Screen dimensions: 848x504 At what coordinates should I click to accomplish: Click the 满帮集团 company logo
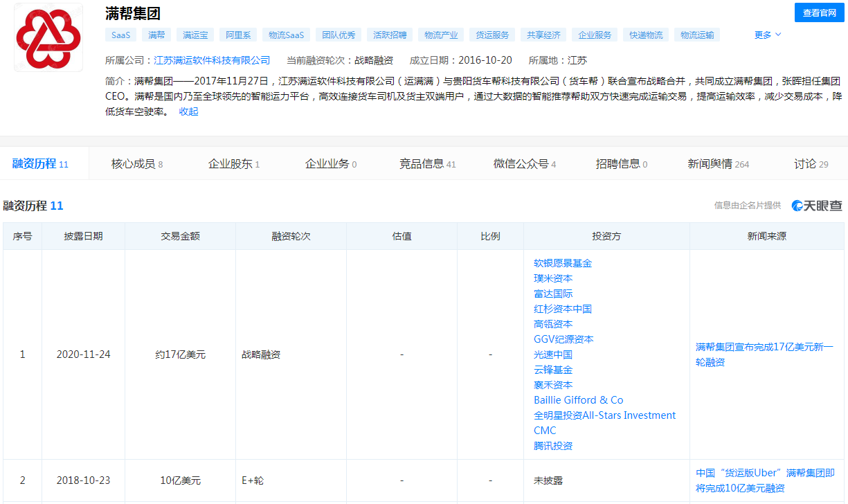tap(48, 37)
